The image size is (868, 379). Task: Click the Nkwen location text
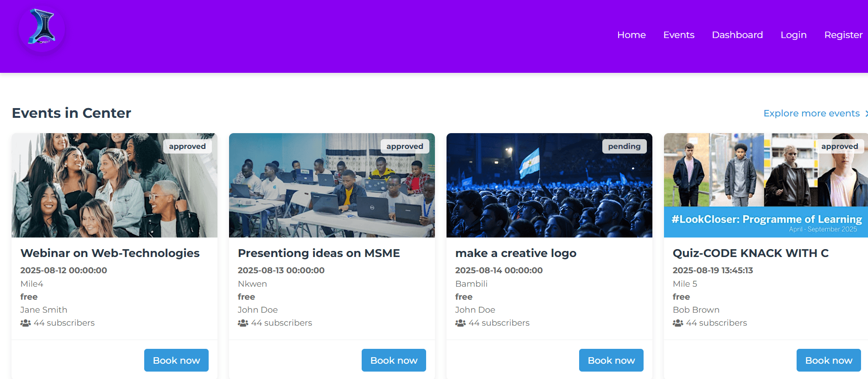(252, 283)
